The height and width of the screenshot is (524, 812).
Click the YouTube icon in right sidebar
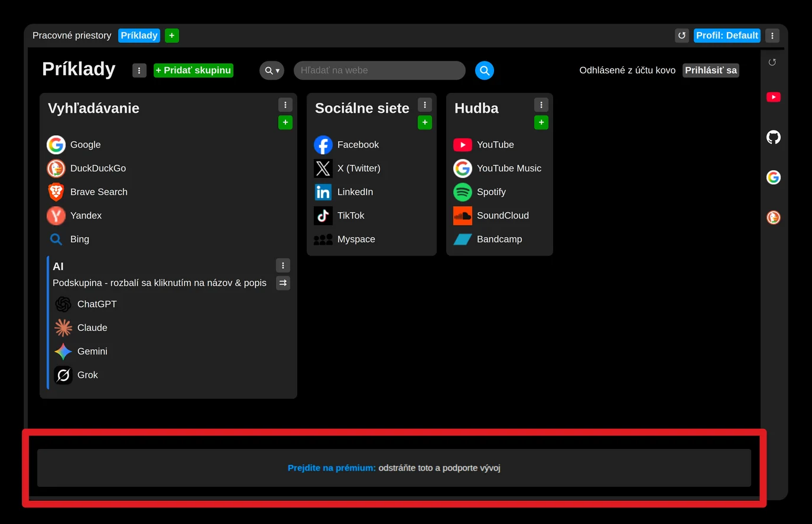click(774, 97)
